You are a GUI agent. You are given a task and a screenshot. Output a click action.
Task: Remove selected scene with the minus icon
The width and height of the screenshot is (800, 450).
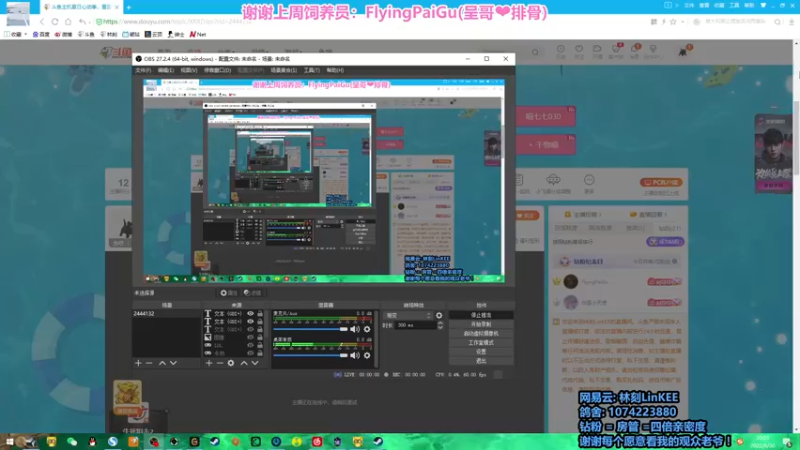click(149, 363)
